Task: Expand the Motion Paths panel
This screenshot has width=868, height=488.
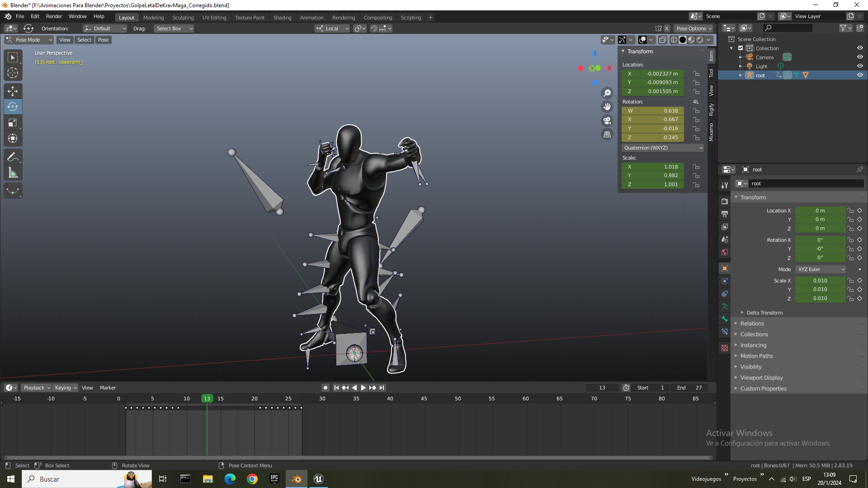Action: click(756, 356)
